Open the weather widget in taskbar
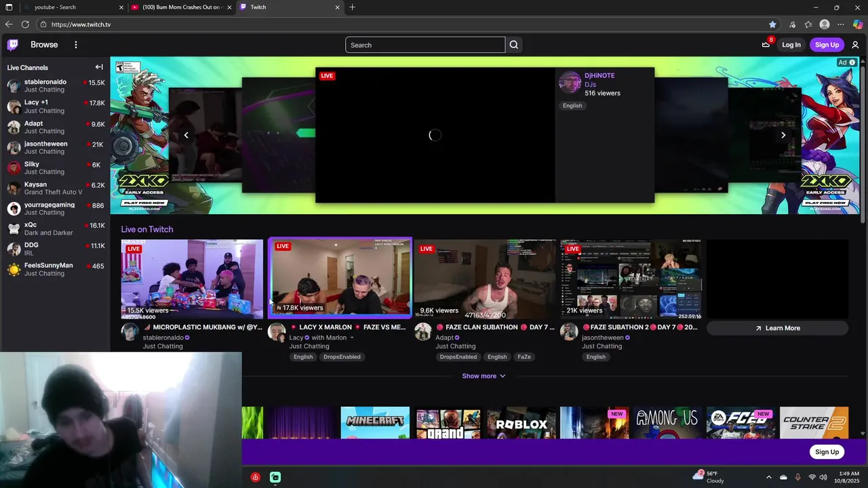Image resolution: width=868 pixels, height=488 pixels. click(709, 477)
